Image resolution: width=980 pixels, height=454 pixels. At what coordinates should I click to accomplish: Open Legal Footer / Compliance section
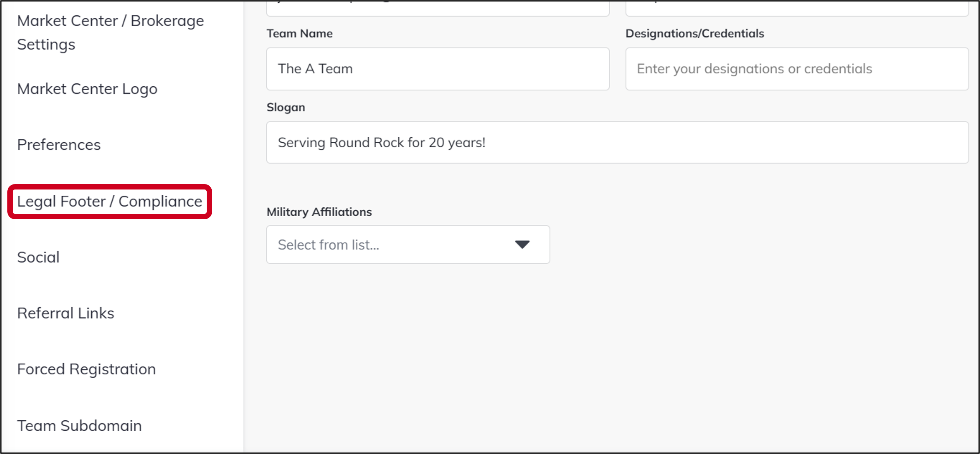(x=110, y=201)
